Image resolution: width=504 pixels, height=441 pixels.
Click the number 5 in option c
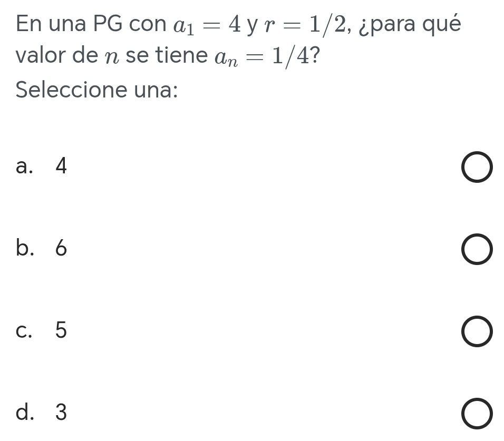click(x=61, y=330)
